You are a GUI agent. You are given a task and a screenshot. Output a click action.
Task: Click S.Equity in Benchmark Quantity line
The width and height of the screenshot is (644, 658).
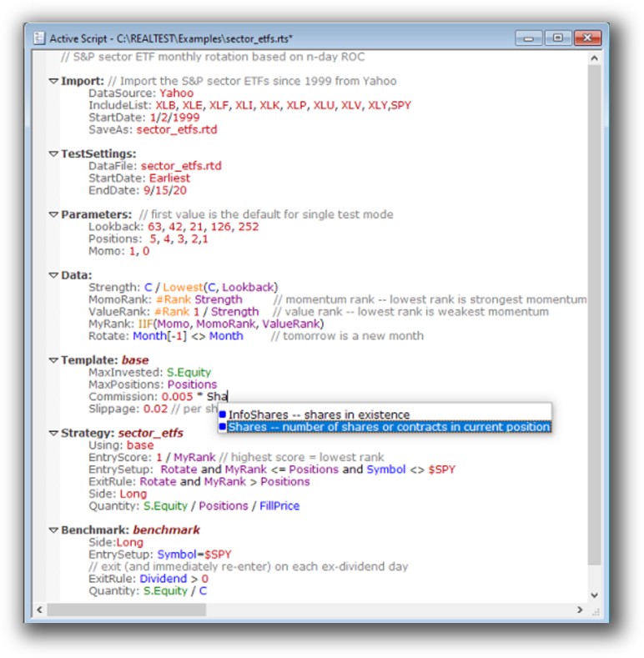[165, 591]
